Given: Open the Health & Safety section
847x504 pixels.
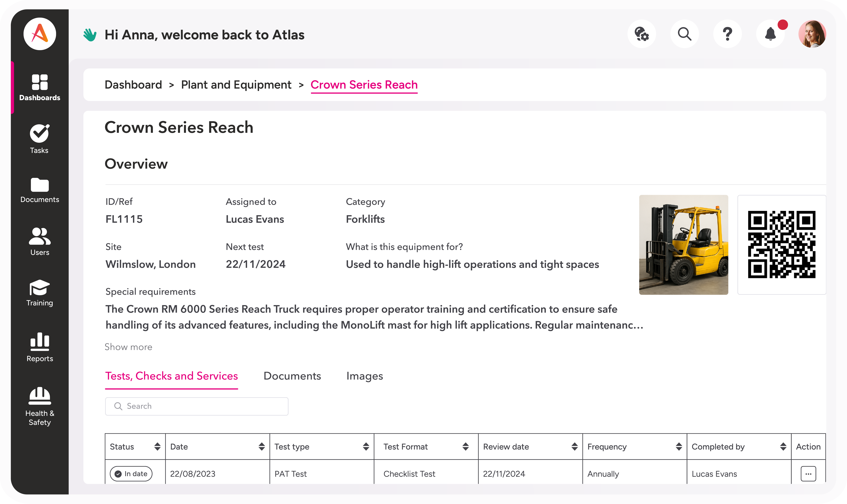Looking at the screenshot, I should click(40, 407).
